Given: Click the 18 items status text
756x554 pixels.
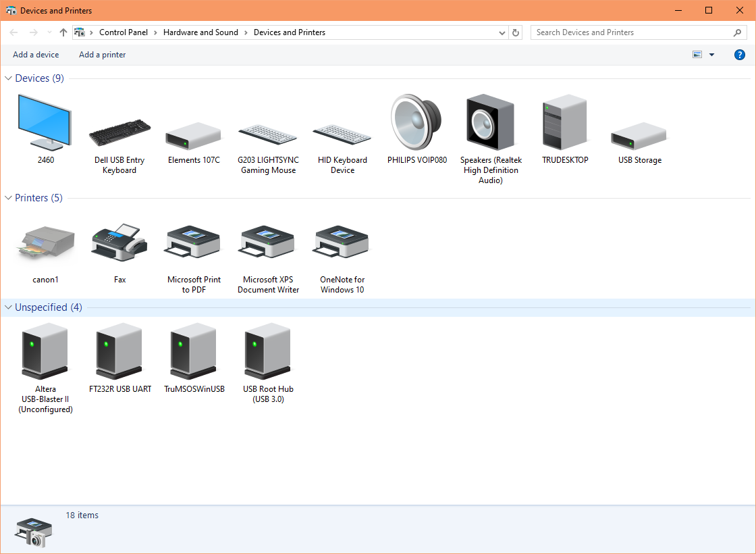Looking at the screenshot, I should pos(82,515).
